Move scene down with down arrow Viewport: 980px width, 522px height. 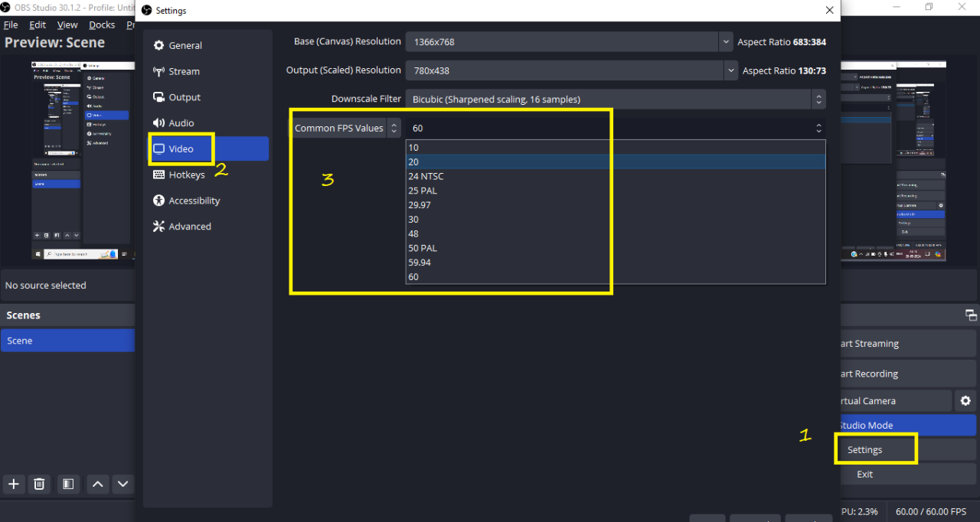(122, 484)
